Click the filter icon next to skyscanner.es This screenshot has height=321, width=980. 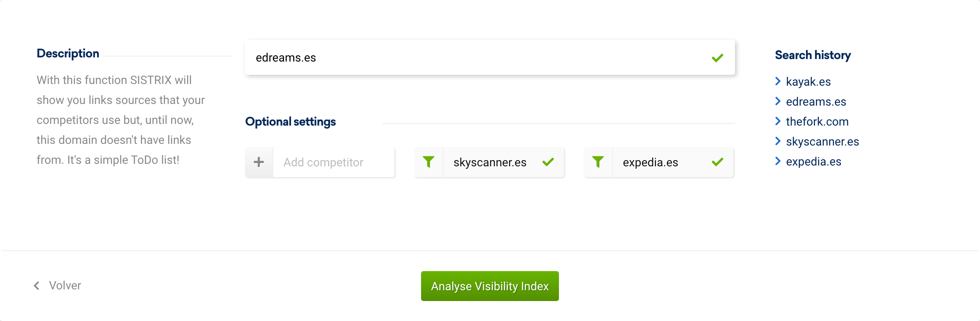point(429,162)
